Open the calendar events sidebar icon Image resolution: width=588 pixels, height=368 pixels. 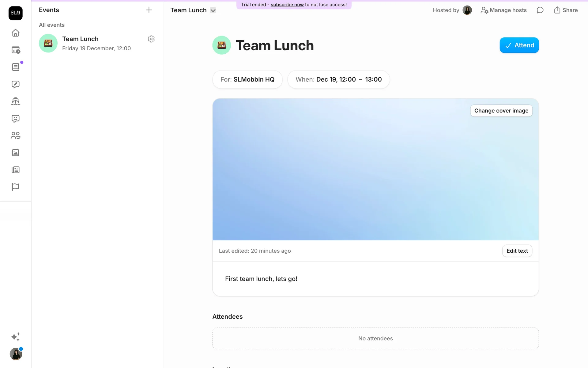15,50
